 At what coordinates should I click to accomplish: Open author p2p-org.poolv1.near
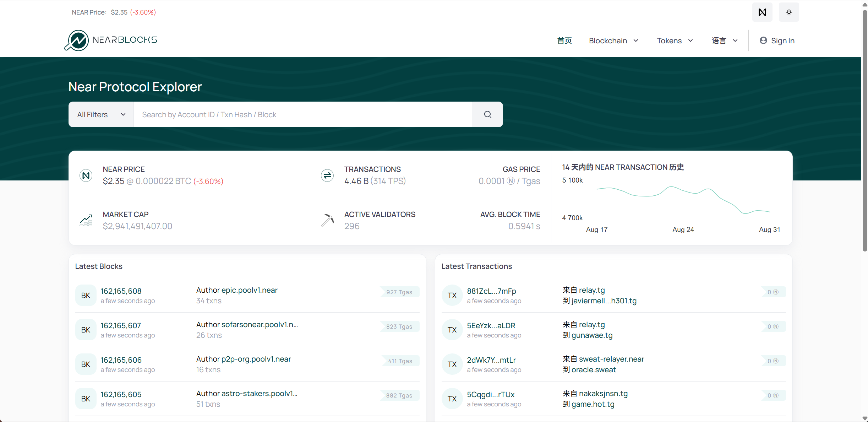(x=256, y=359)
